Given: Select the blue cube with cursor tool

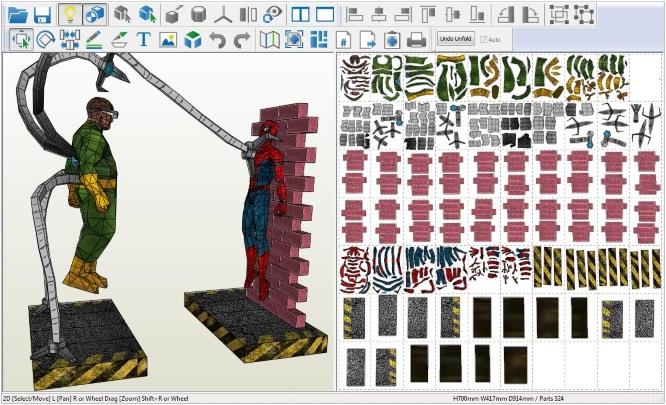Looking at the screenshot, I should click(x=147, y=15).
